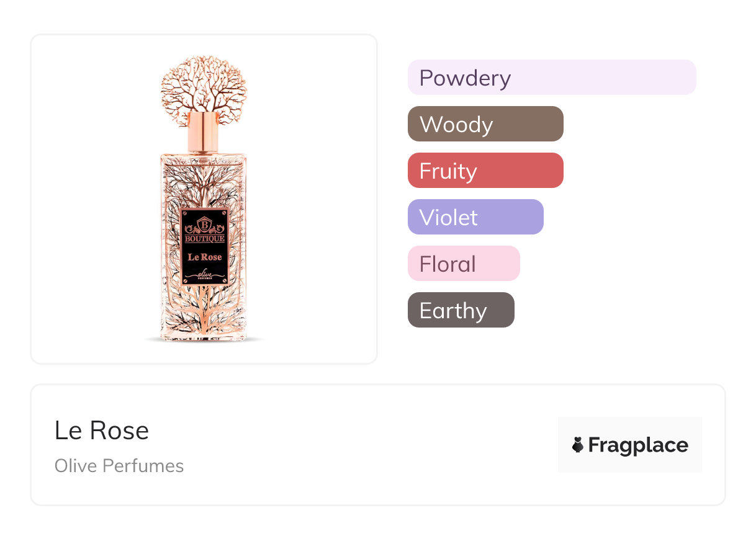Click BOUTIQUE text on bottle label

pyautogui.click(x=204, y=239)
